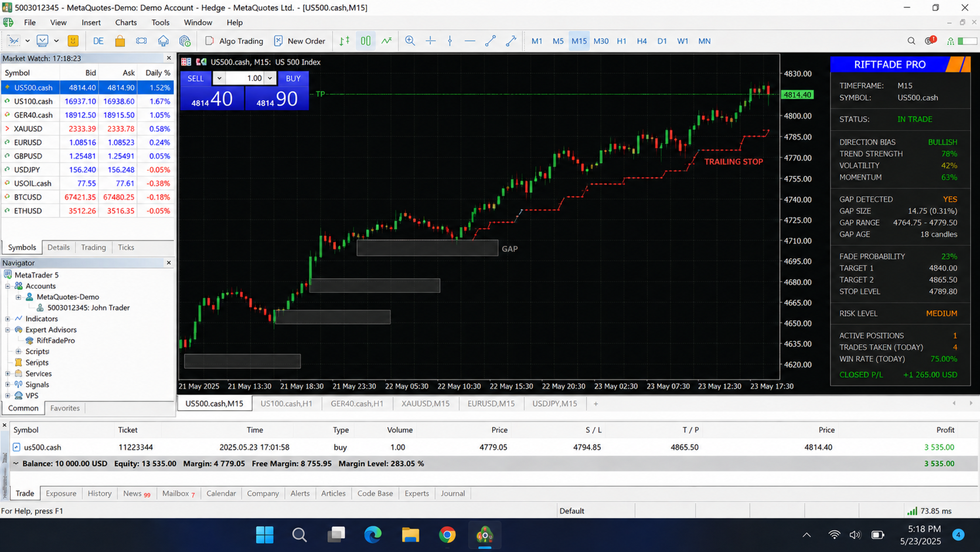Toggle the M15 timeframe button
The height and width of the screenshot is (552, 980).
(579, 41)
